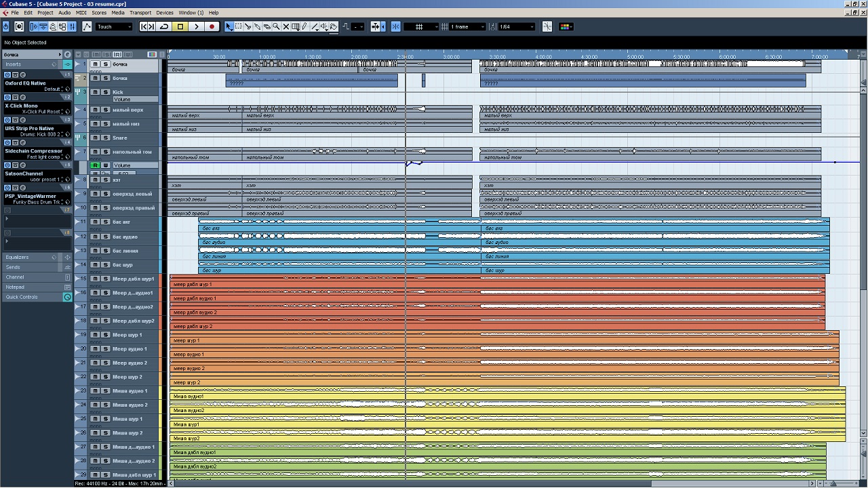Click the Stop transport button

(x=180, y=26)
